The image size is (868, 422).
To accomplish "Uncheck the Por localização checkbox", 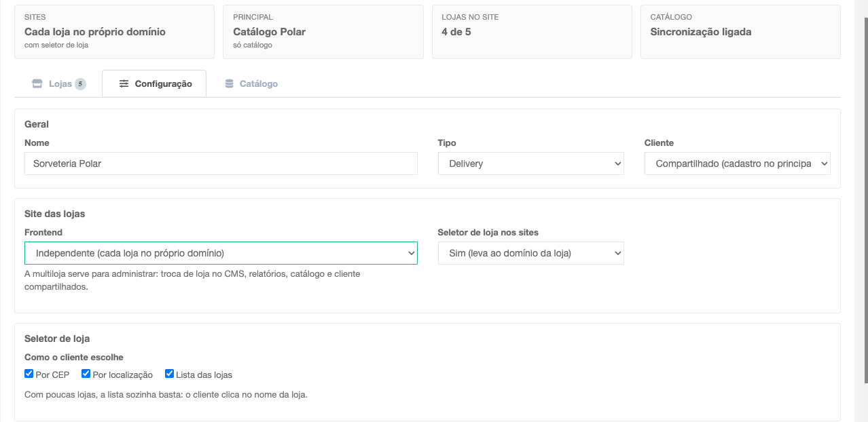I will tap(86, 374).
